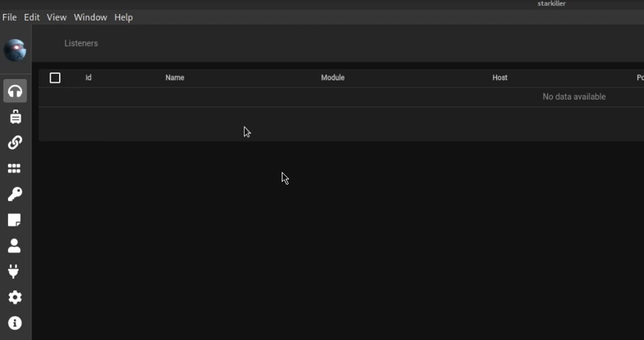Open the Window menu
The height and width of the screenshot is (340, 644).
pyautogui.click(x=90, y=17)
